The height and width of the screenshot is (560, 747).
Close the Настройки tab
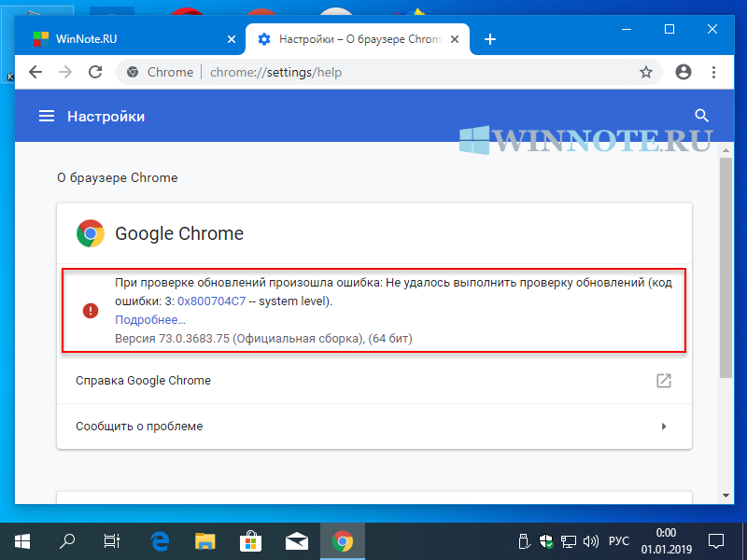(x=455, y=39)
